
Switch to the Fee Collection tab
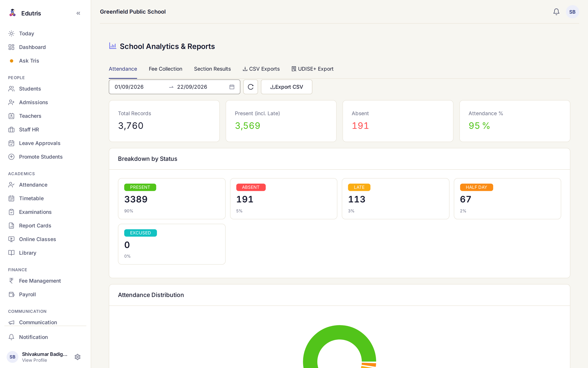point(165,69)
